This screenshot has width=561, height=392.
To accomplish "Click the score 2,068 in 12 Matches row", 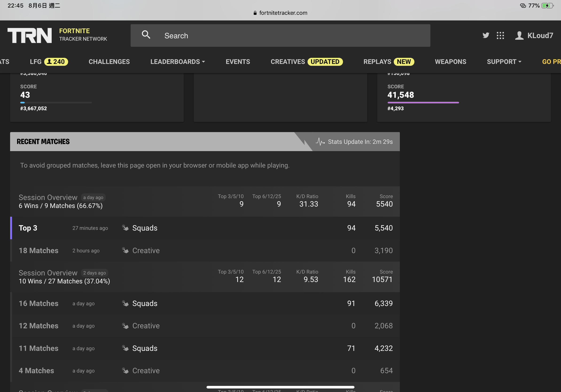I will (x=384, y=326).
